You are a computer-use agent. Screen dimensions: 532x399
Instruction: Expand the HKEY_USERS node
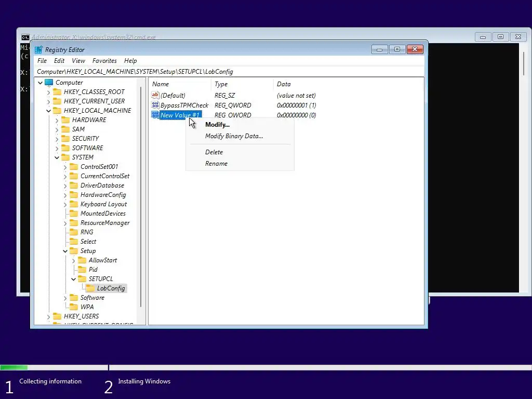48,316
